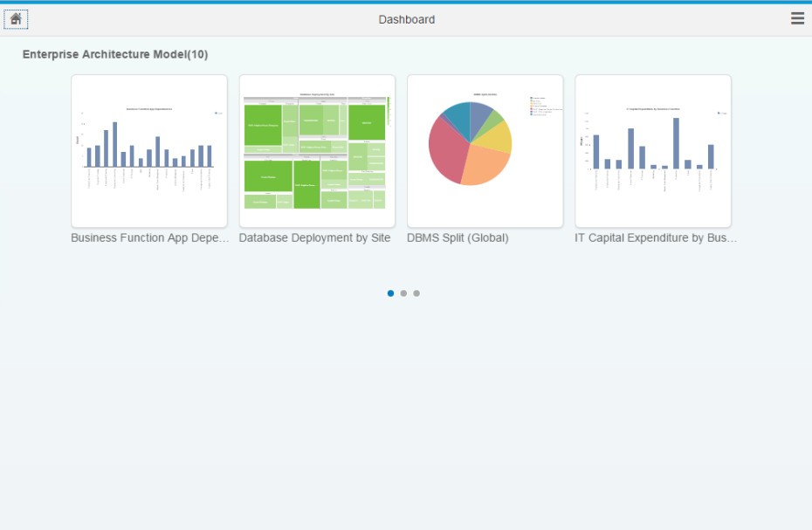Click the IT Capital Expenditure bar chart graphic

click(x=653, y=144)
